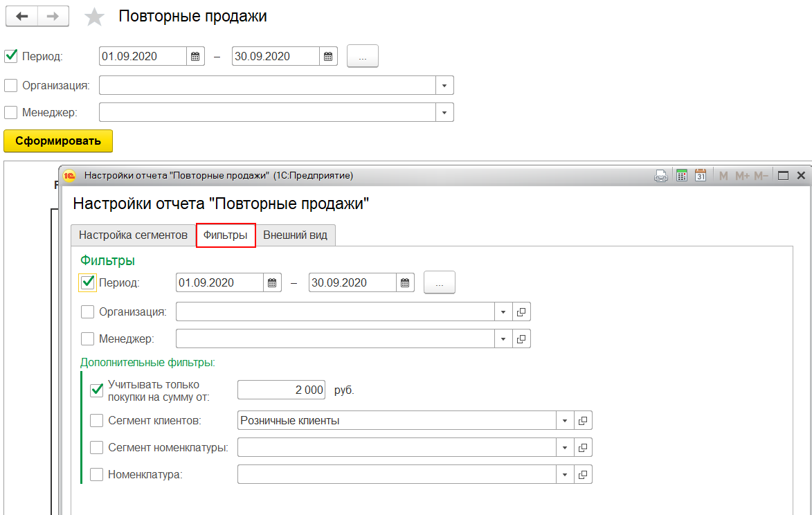Click the Сформировать button
Image resolution: width=812 pixels, height=515 pixels.
(58, 141)
